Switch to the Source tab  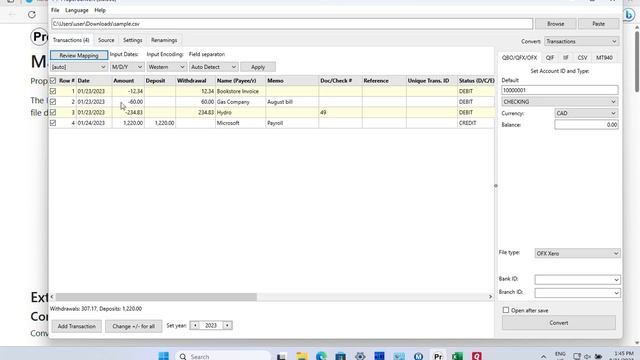(x=106, y=40)
